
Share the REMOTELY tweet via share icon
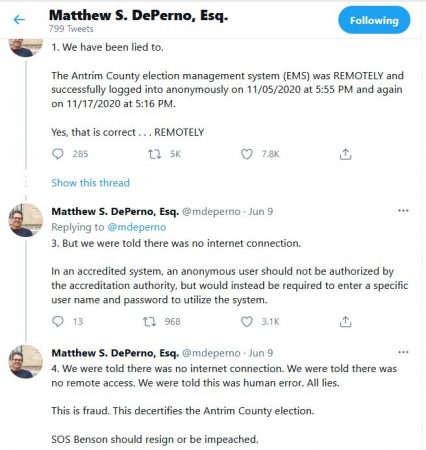pyautogui.click(x=345, y=154)
